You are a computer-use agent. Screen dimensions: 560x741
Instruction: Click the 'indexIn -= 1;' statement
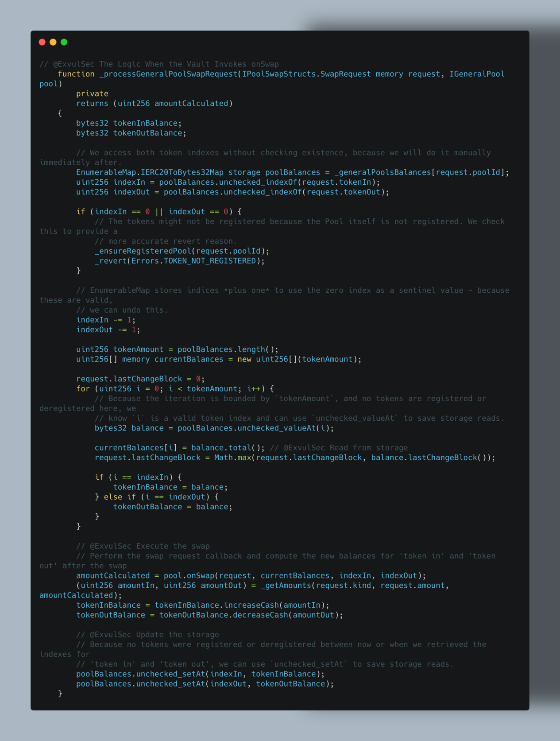tap(106, 320)
